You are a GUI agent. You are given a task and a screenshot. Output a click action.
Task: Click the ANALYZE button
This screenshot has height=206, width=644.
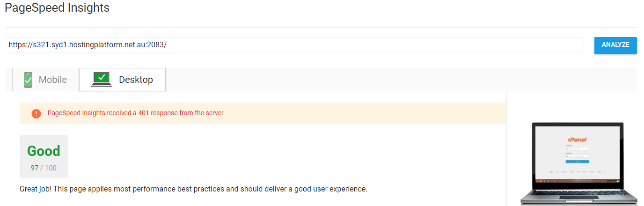coord(615,45)
